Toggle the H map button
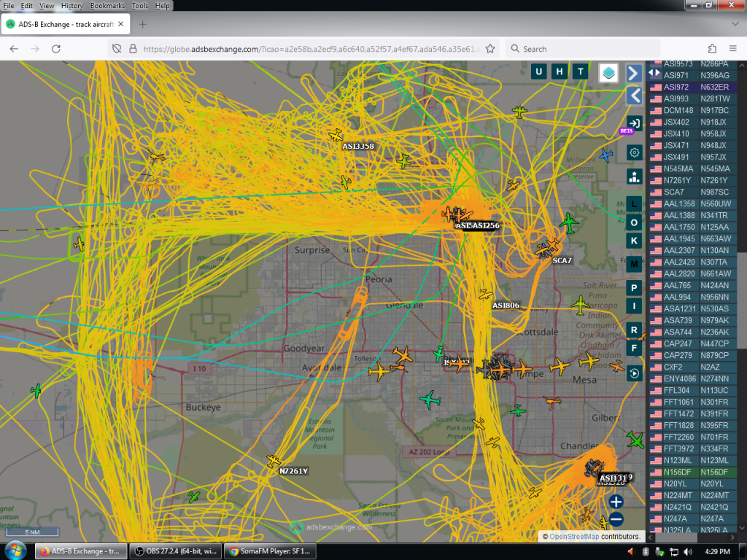This screenshot has width=747, height=560. (x=560, y=71)
